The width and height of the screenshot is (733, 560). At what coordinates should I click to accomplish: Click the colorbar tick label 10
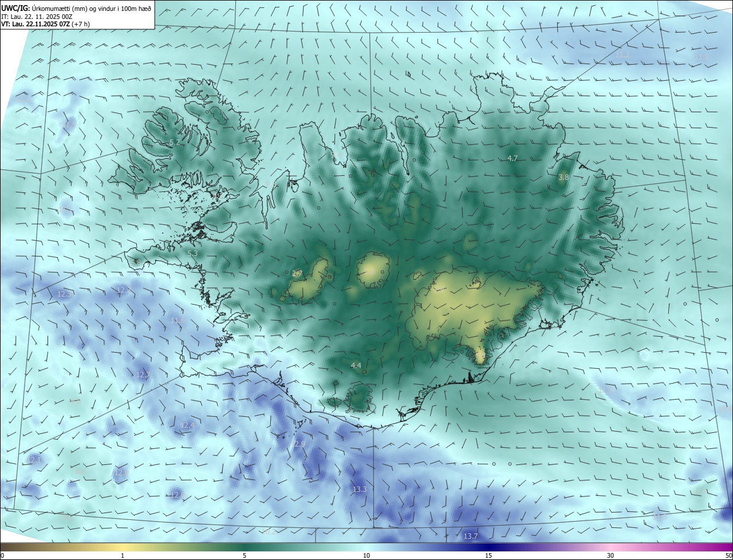[x=366, y=555]
